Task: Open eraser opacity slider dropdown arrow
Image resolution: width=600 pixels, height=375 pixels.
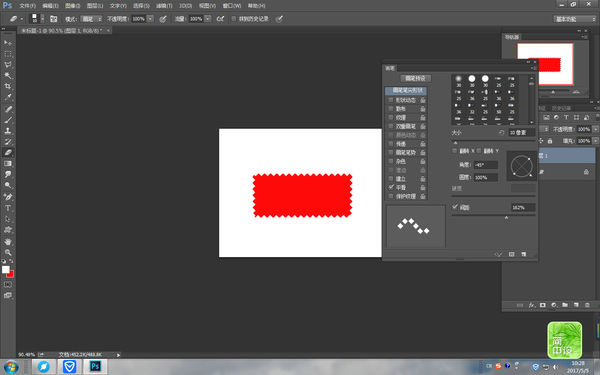Action: click(150, 19)
